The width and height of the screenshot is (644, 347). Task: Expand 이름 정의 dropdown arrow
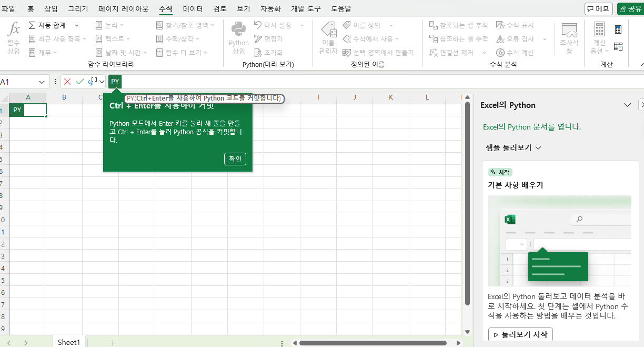(391, 25)
